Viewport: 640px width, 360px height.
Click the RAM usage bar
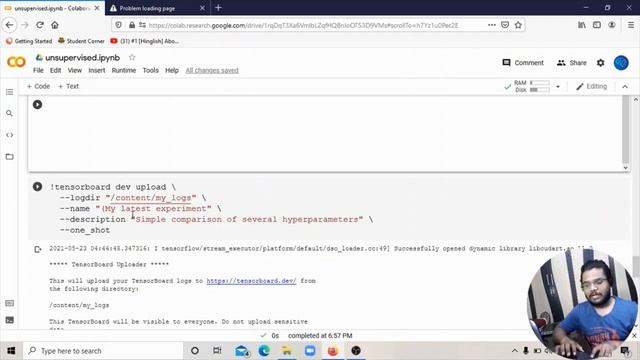pos(540,83)
